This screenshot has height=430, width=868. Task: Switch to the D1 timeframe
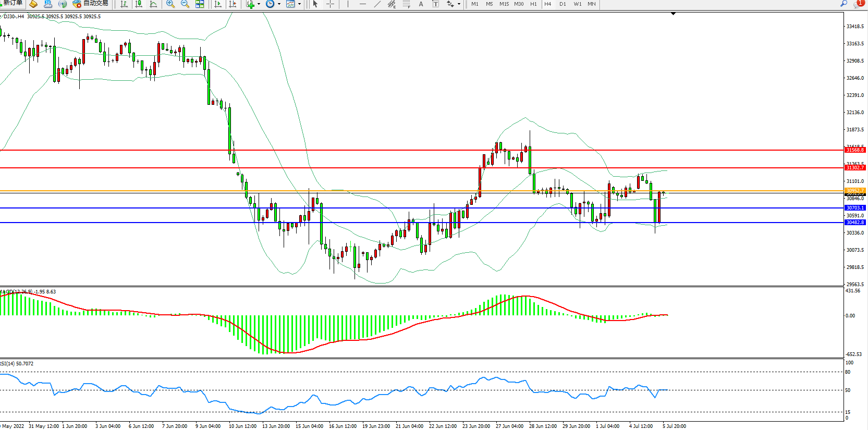point(563,4)
